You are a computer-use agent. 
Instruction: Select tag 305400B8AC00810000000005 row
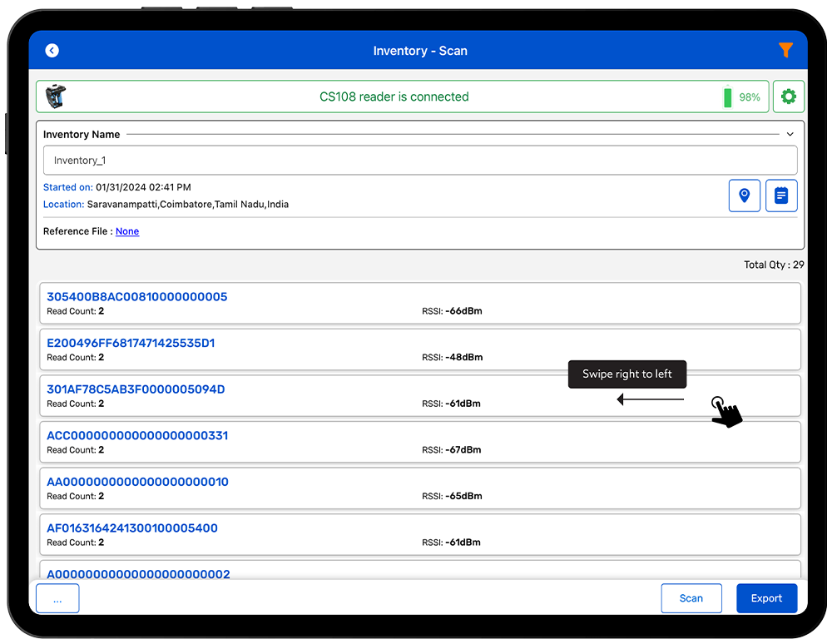coord(419,304)
